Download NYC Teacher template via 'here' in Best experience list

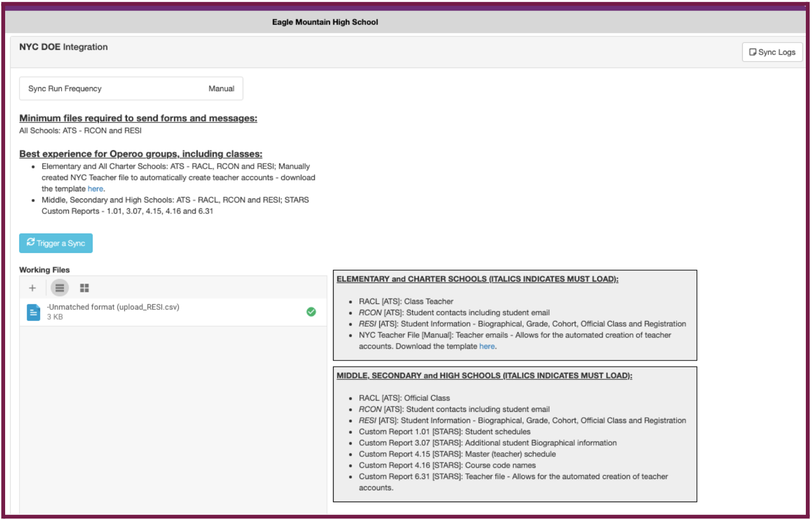(x=95, y=189)
